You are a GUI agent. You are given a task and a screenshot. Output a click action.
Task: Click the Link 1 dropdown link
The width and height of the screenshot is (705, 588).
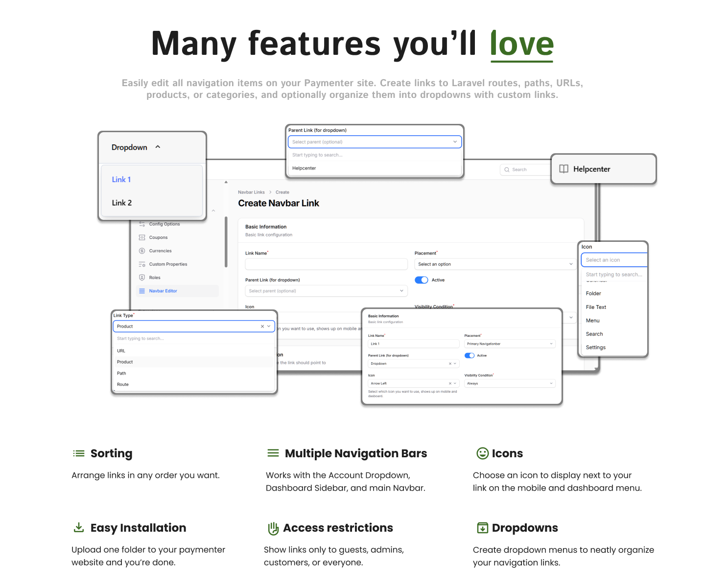tap(121, 180)
